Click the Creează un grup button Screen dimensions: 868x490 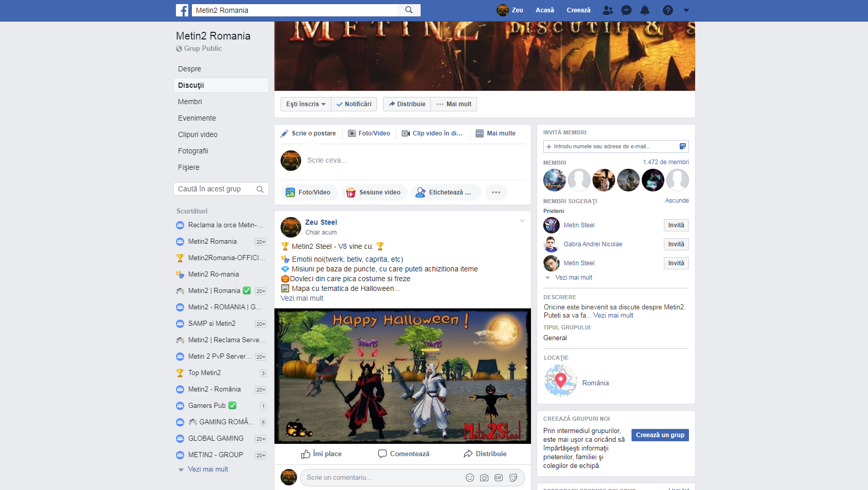click(660, 435)
